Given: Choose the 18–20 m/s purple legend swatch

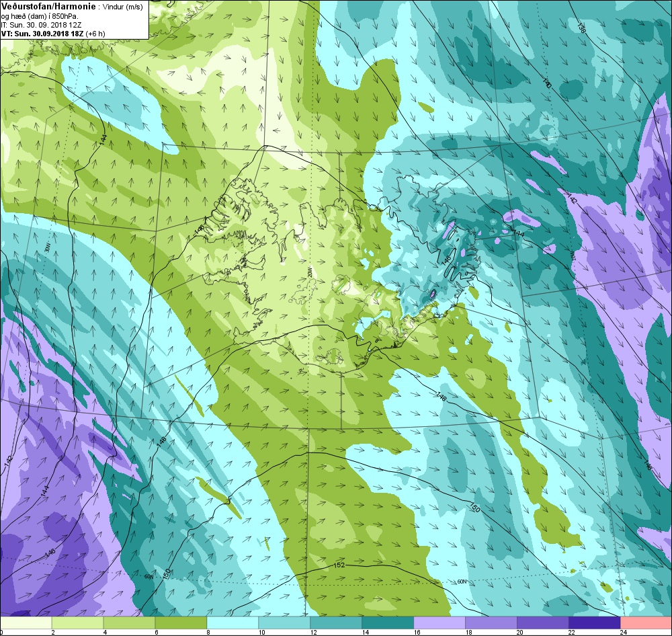Looking at the screenshot, I should tap(491, 622).
